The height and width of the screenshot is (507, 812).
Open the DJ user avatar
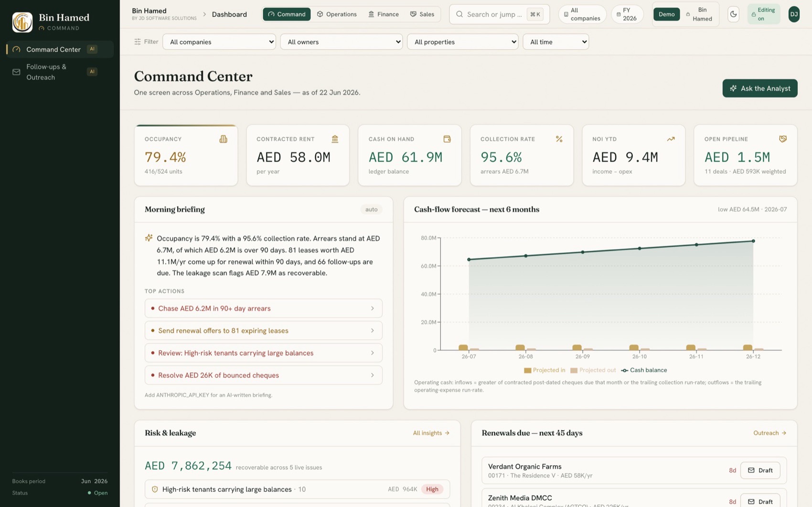click(794, 14)
